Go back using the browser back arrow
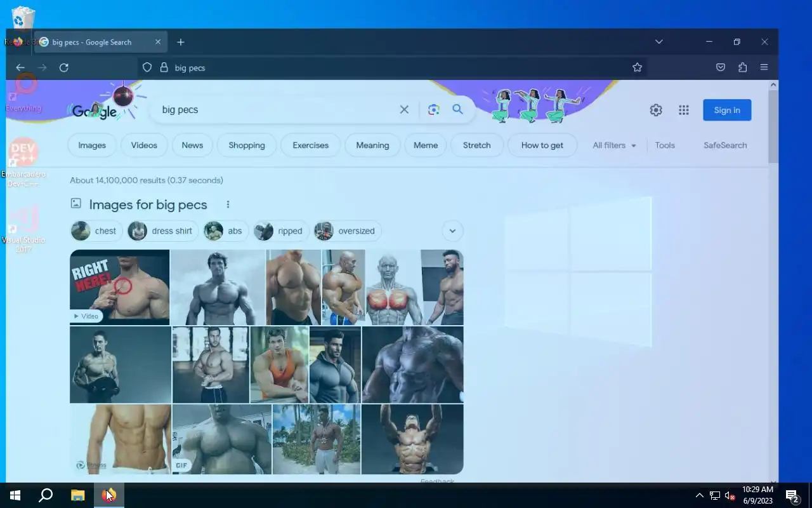812x508 pixels. 20,67
